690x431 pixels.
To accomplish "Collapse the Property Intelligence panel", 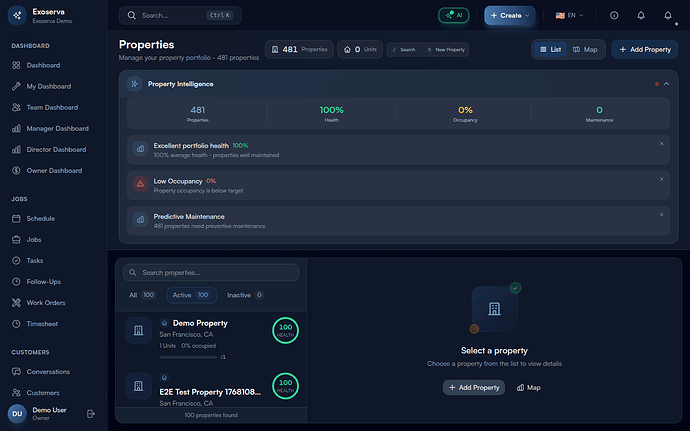I will pyautogui.click(x=666, y=84).
